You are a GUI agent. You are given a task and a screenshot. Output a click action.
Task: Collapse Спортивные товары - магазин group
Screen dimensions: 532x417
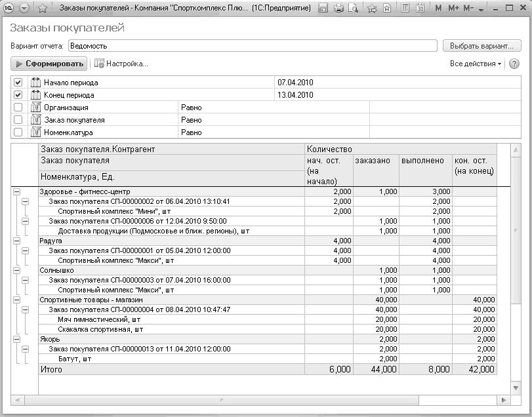tap(16, 300)
